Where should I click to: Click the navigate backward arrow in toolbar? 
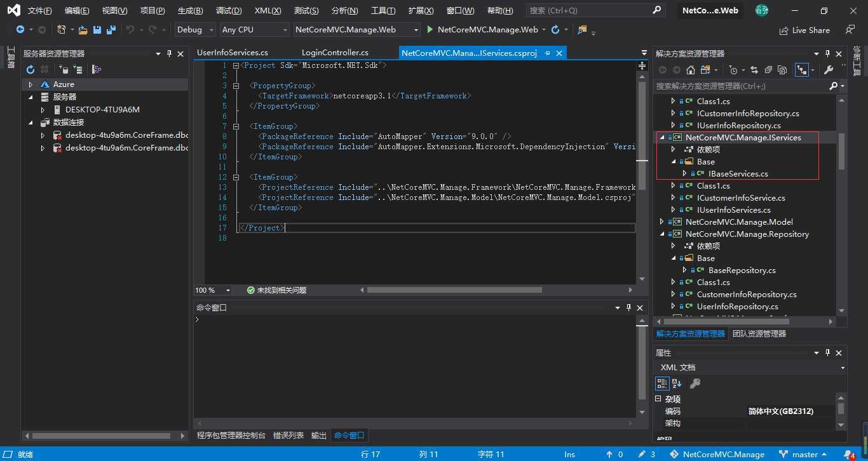point(20,30)
